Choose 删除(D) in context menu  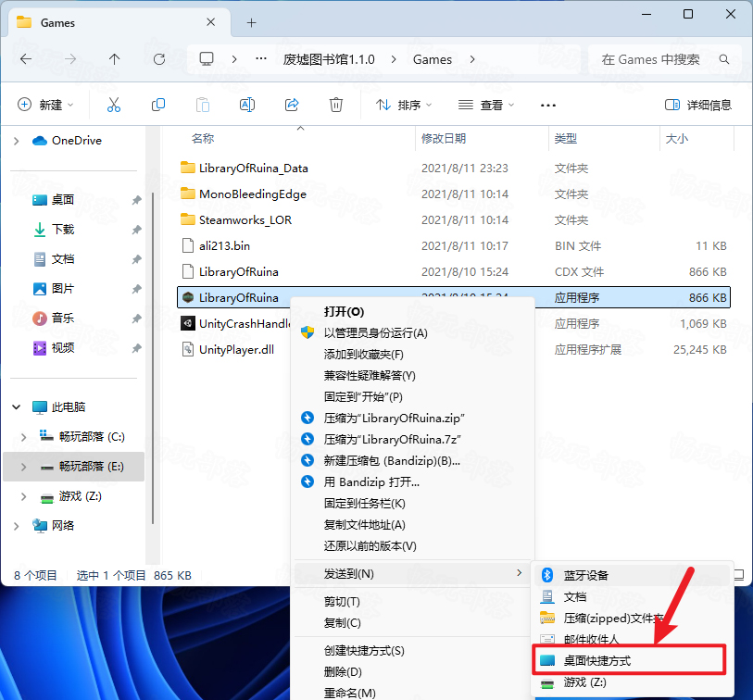(x=412, y=671)
